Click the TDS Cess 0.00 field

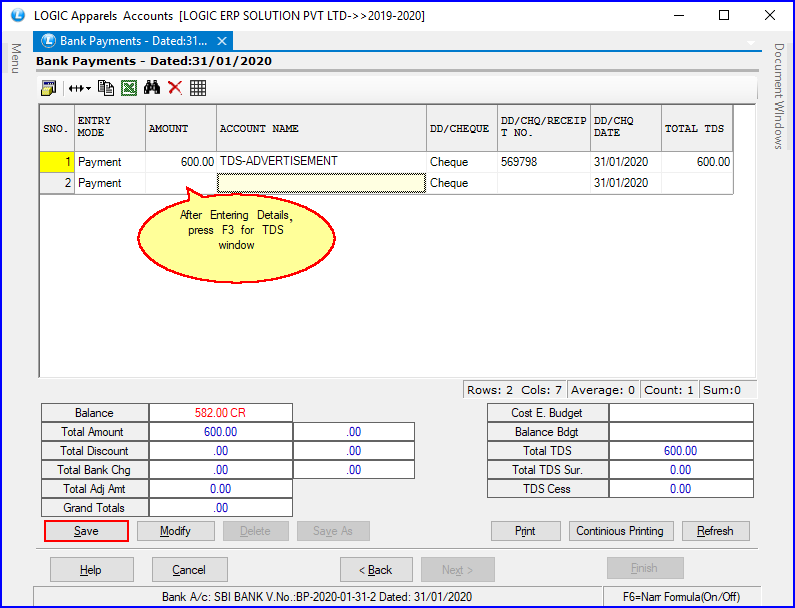(681, 489)
